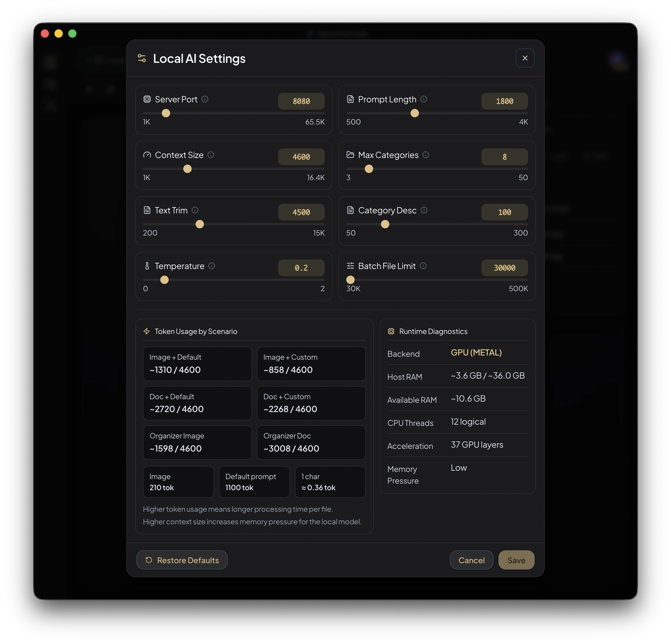671x644 pixels.
Task: Click the Server Port value field 8080
Action: click(301, 101)
